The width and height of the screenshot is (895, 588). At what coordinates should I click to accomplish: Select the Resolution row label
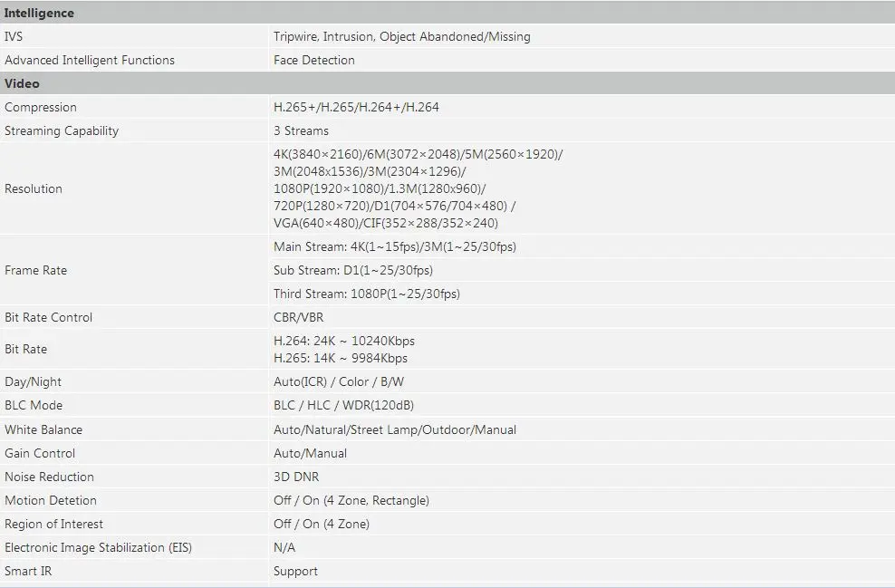tap(34, 189)
